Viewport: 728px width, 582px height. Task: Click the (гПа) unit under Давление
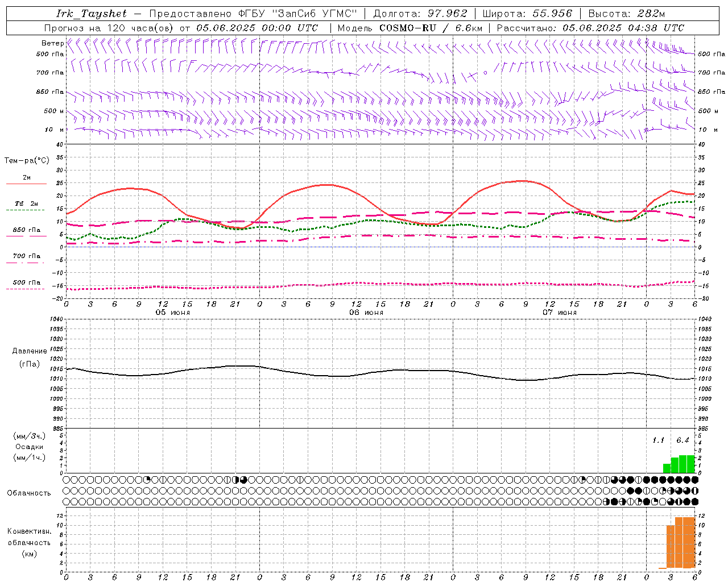point(29,364)
